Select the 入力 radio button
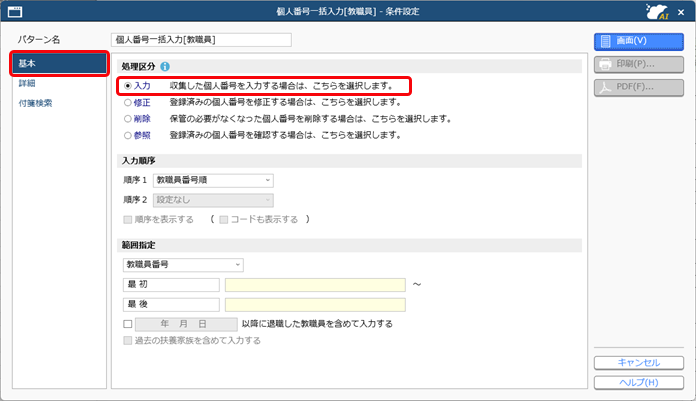The height and width of the screenshot is (401, 696). coord(128,86)
